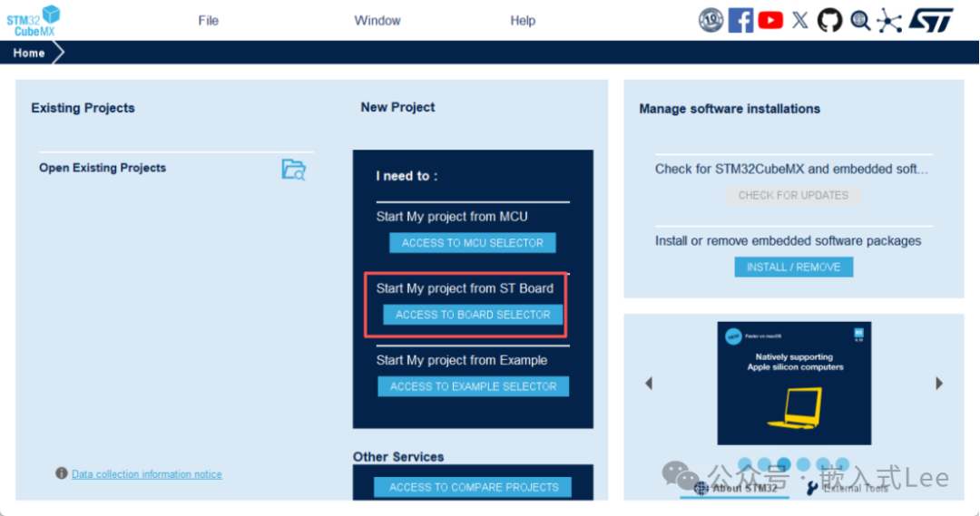This screenshot has width=980, height=516.
Task: Click the globe magnifier search icon
Action: [860, 21]
